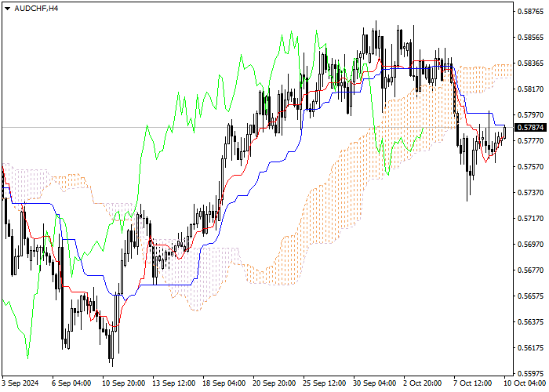549x392 pixels.
Task: Select the 0.56770 price scale label
Action: (x=530, y=270)
